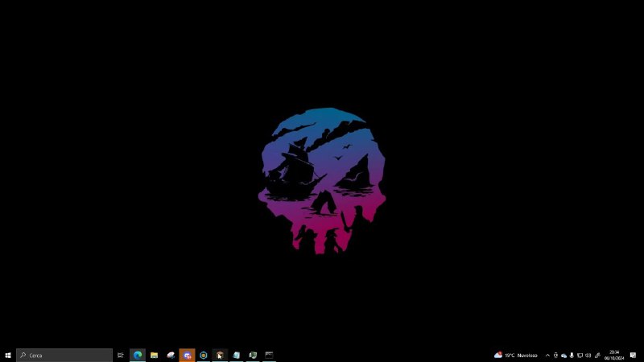Launch Microsoft Edge from the taskbar
Viewport: 644px width, 362px height.
tap(138, 355)
